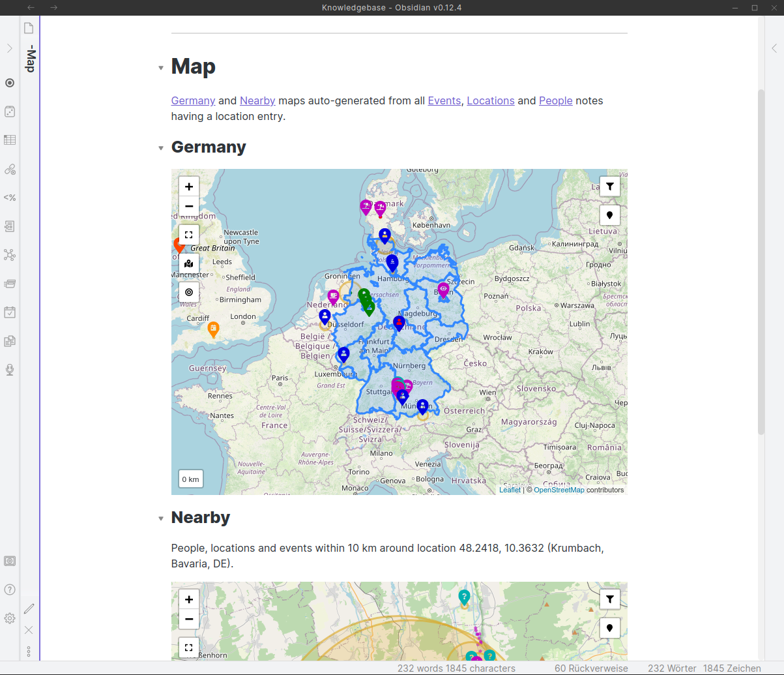The image size is (784, 675).
Task: Open a random note via the dice icon
Action: [x=10, y=112]
